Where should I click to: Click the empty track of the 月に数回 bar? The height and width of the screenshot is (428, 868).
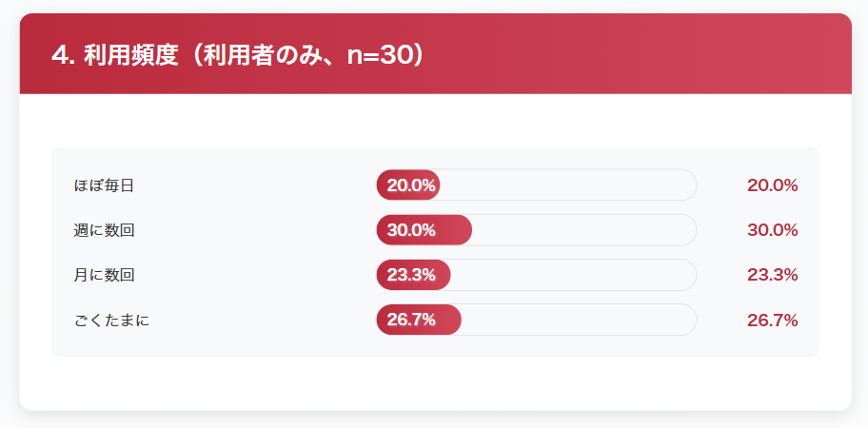574,275
